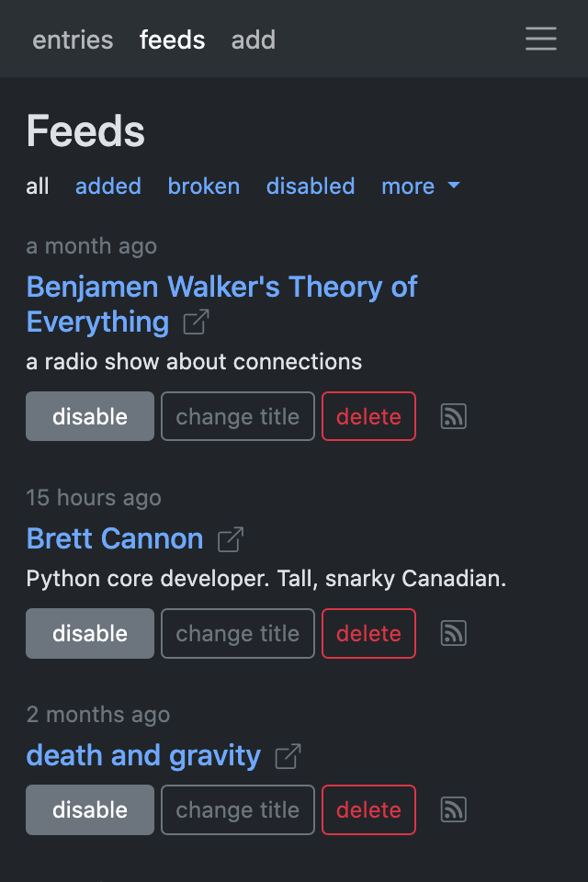Open the RSS icon for death and gravity

click(x=453, y=808)
